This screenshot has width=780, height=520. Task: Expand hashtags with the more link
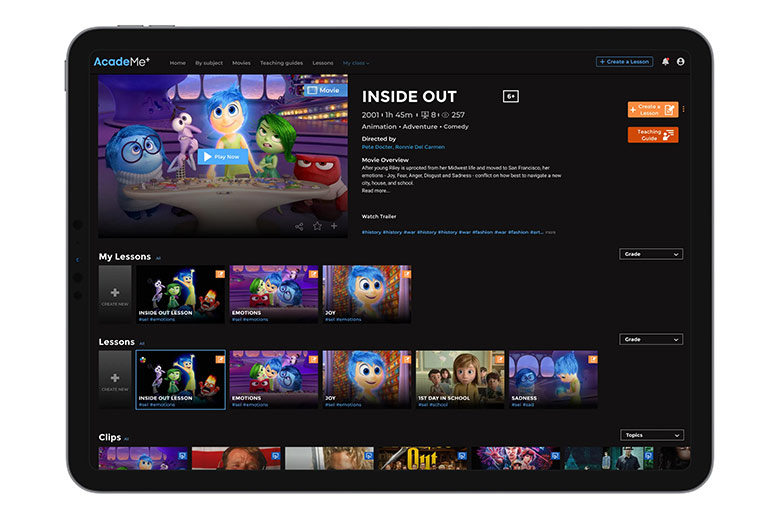point(550,232)
